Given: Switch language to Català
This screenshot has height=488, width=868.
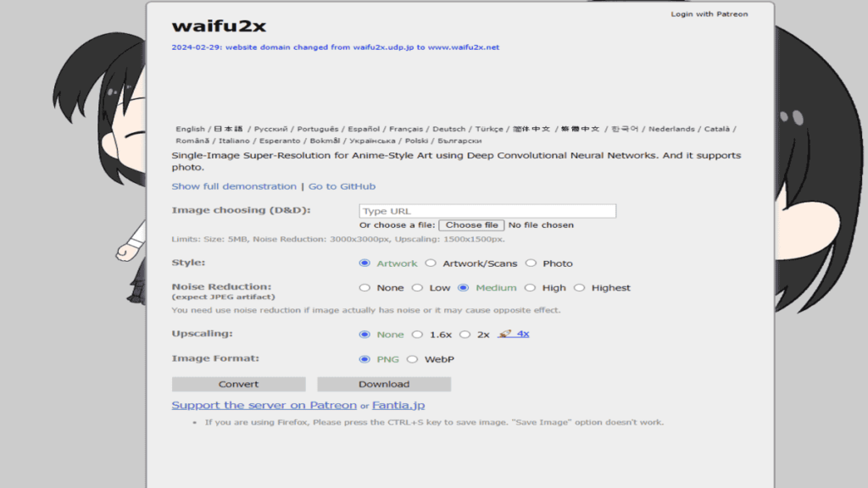Looking at the screenshot, I should [x=717, y=129].
